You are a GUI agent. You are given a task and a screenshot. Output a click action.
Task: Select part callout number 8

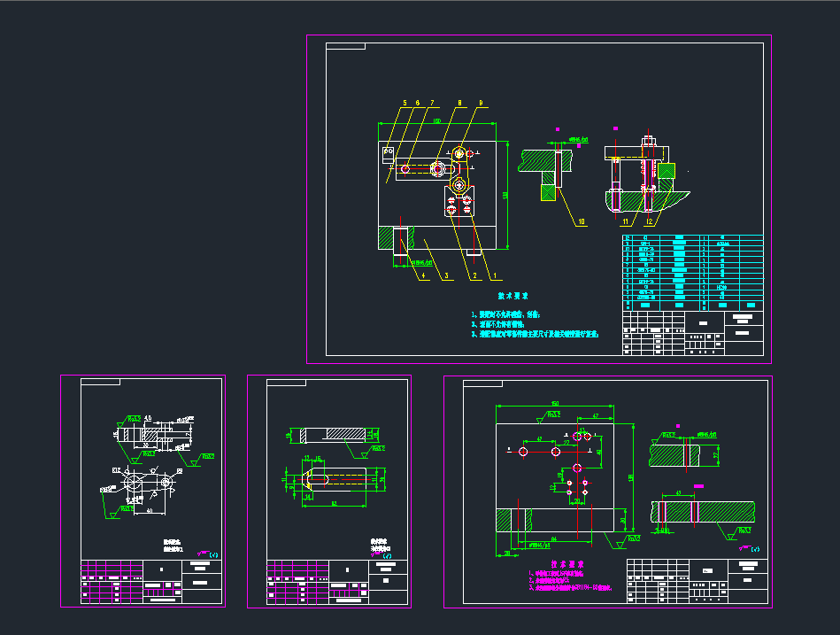tap(459, 104)
